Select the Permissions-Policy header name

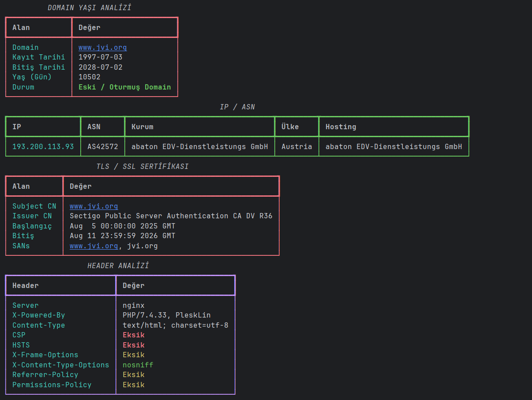point(52,385)
